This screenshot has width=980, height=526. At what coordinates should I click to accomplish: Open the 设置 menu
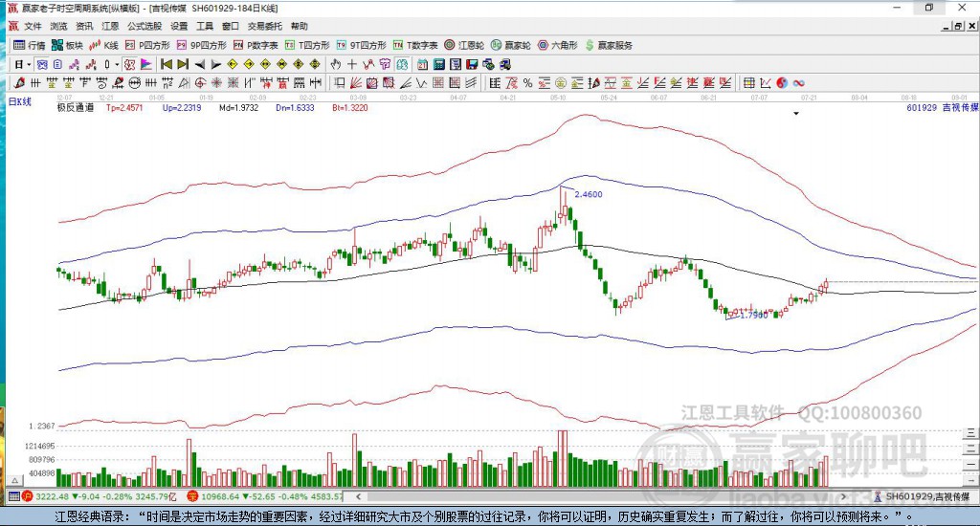179,26
